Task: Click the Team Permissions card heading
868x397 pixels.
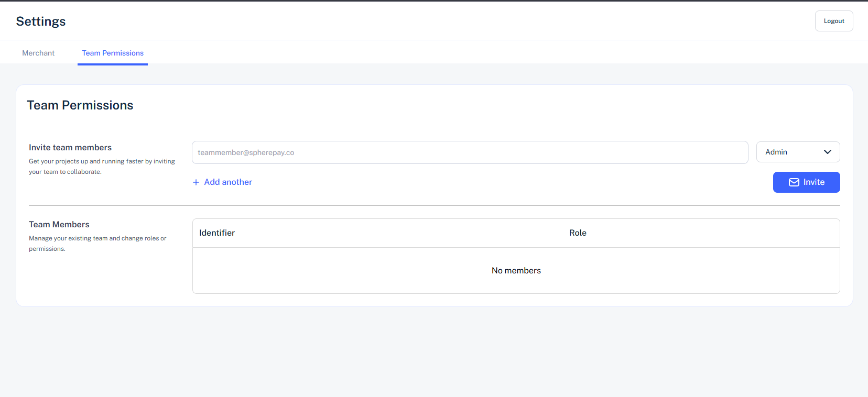Action: (x=80, y=105)
